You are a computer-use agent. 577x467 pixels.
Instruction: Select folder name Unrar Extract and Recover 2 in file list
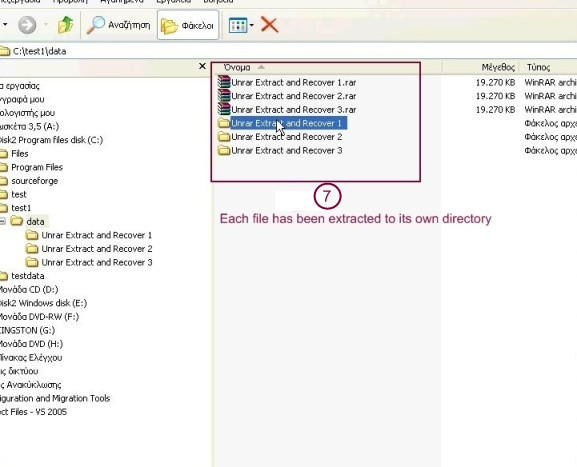(287, 137)
